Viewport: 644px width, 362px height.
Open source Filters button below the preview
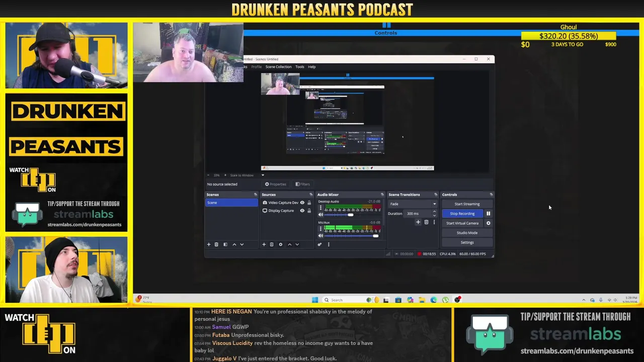tap(302, 184)
